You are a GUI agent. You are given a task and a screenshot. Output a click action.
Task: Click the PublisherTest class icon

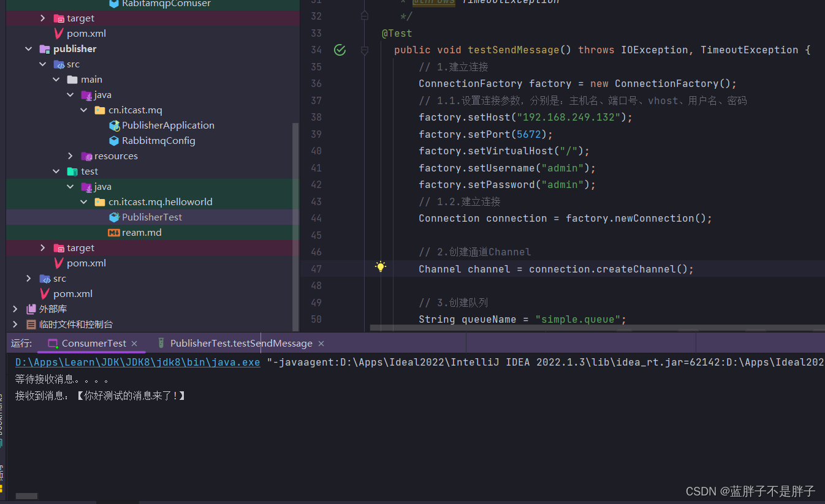pyautogui.click(x=114, y=217)
